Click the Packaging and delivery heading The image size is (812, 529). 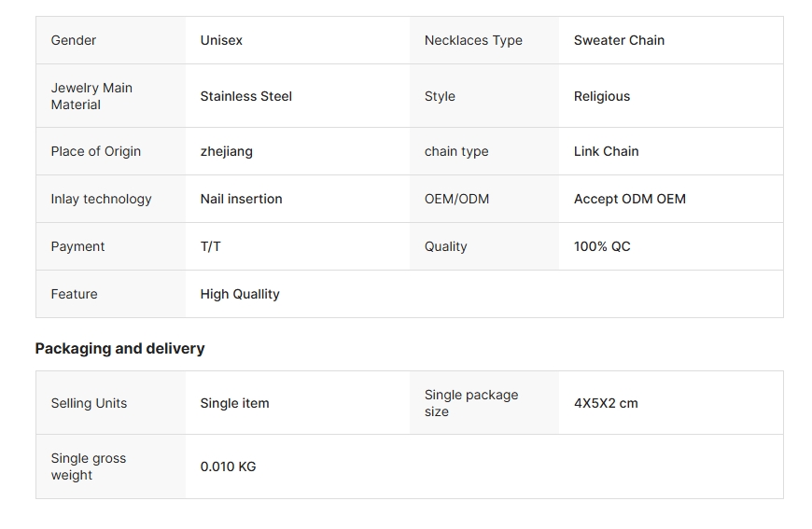[119, 348]
